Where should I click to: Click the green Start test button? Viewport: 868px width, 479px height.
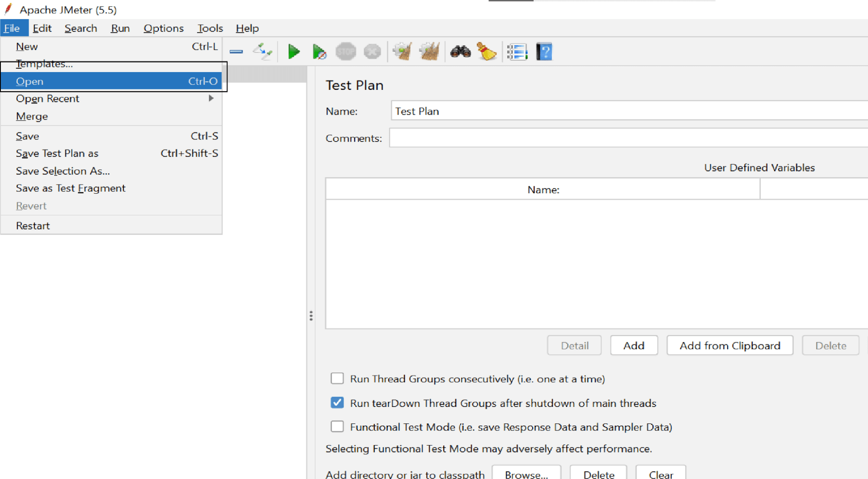[x=294, y=52]
